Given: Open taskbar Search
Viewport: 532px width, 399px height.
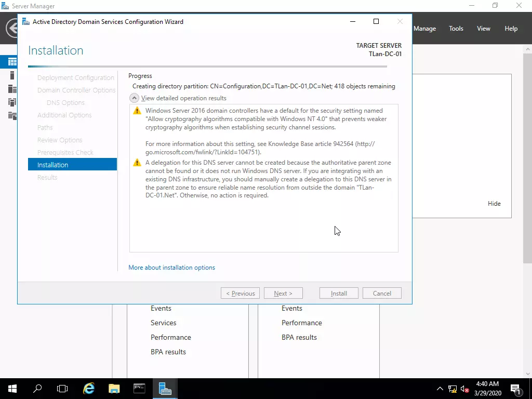Looking at the screenshot, I should point(37,389).
